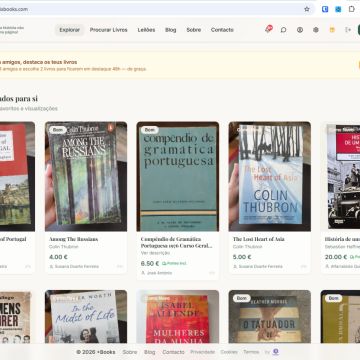Click the 'Bom' badge on Compêndio de Gramática
This screenshot has height=360, width=360.
[149, 130]
